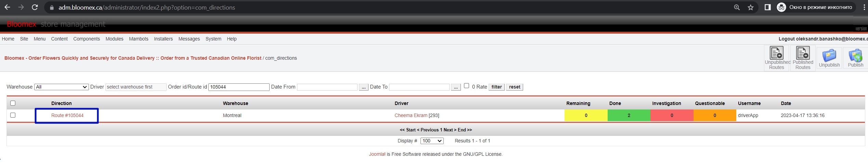Open the Components menu

87,39
